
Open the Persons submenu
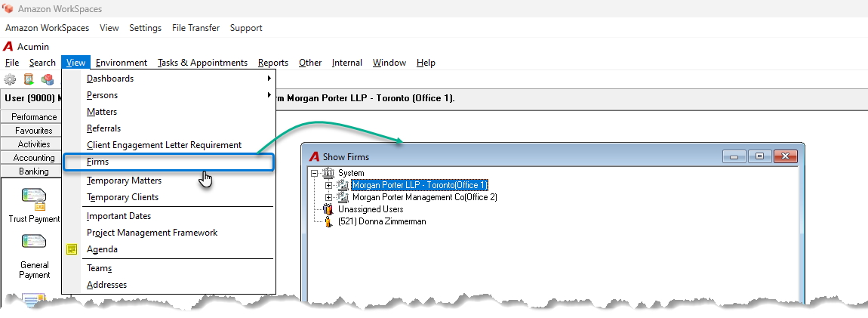pyautogui.click(x=169, y=95)
